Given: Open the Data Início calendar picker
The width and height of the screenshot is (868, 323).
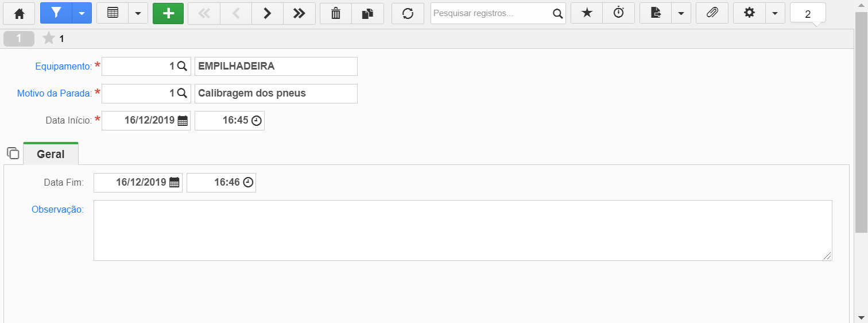Looking at the screenshot, I should [x=183, y=121].
